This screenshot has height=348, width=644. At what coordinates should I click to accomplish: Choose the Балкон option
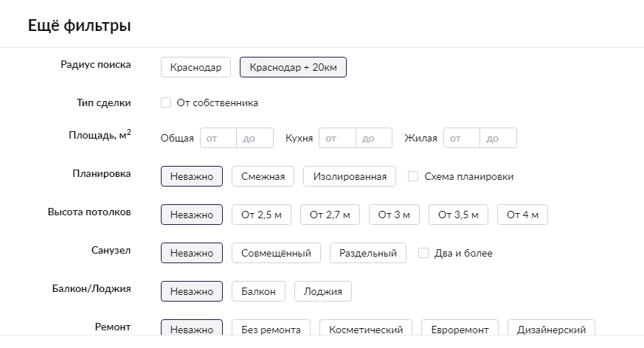coord(258,291)
